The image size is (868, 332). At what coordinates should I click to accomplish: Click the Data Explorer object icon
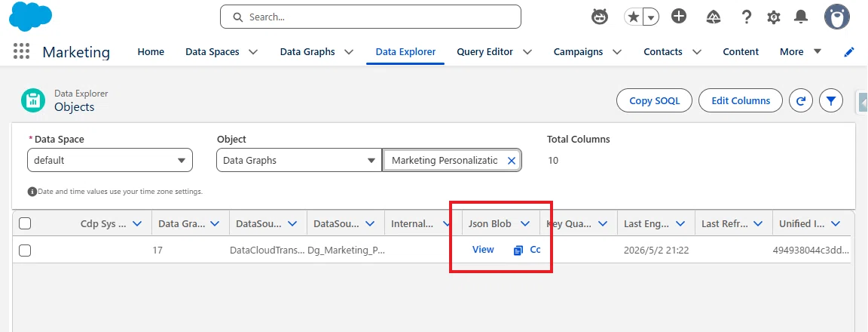click(x=33, y=100)
